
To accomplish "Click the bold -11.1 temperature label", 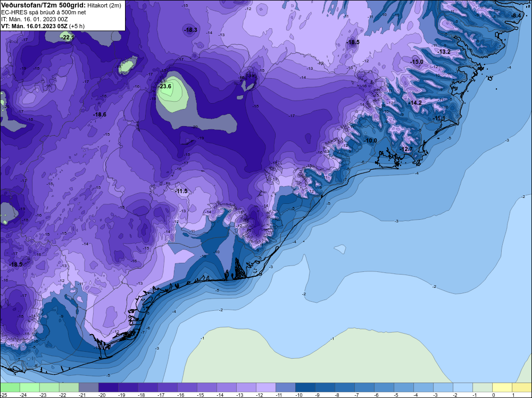I will click(x=439, y=118).
